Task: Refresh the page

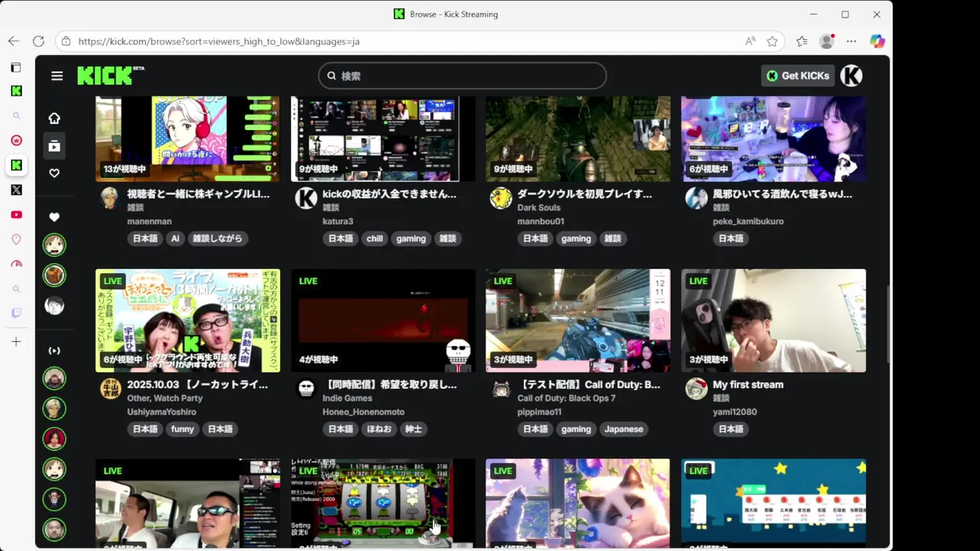Action: tap(38, 41)
